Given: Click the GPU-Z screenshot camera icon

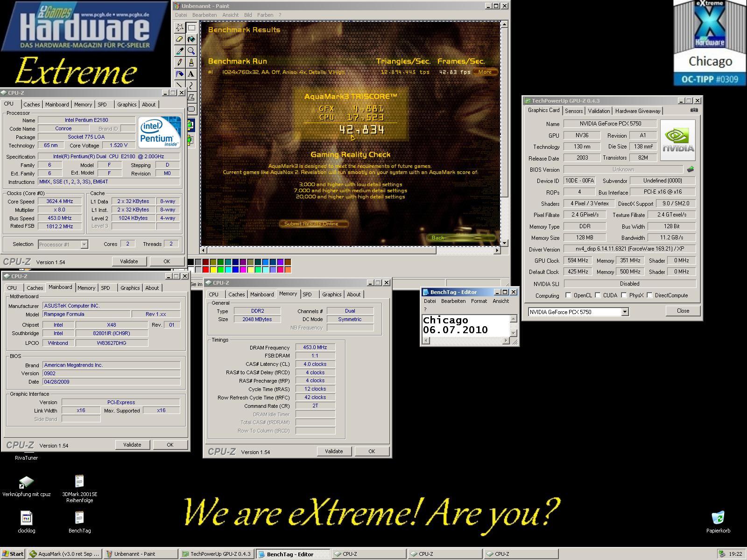Looking at the screenshot, I should [x=694, y=110].
